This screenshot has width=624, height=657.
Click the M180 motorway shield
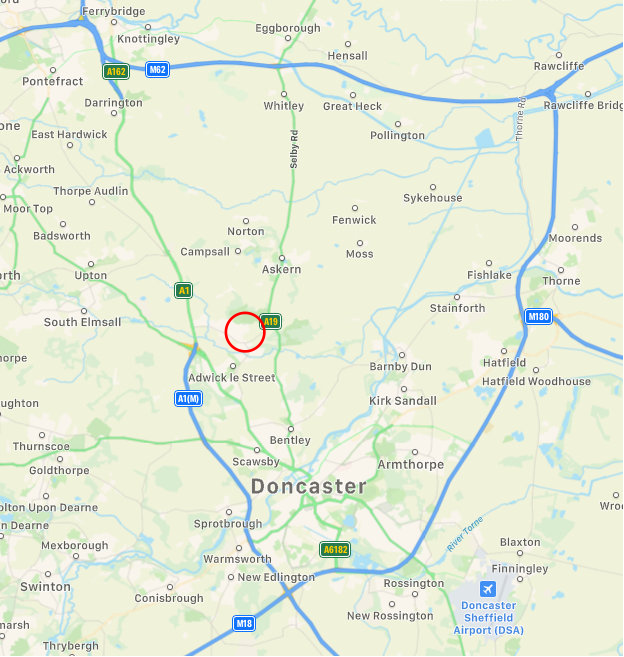[x=539, y=316]
